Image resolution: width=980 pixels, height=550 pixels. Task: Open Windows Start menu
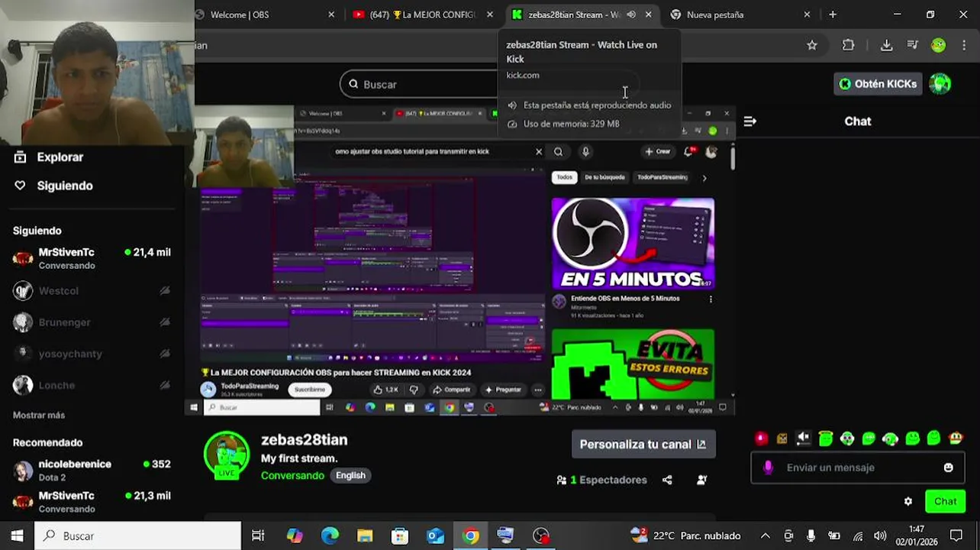click(17, 535)
